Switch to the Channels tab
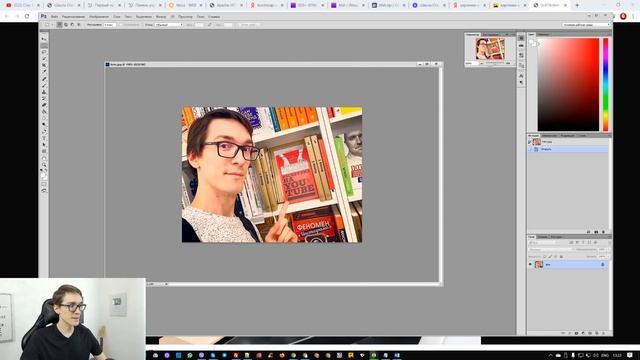Viewport: 640px width, 360px height. (542, 237)
